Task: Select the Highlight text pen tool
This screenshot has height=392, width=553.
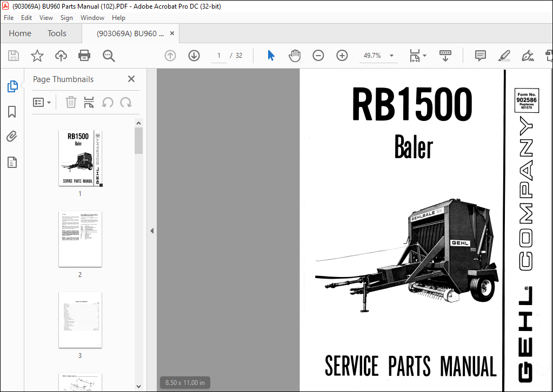Action: pyautogui.click(x=504, y=56)
